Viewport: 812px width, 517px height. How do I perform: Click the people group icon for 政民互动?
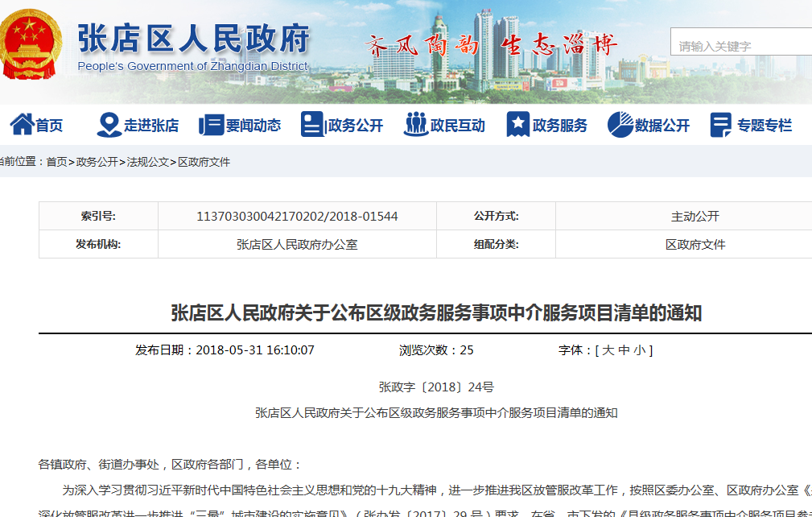[416, 125]
